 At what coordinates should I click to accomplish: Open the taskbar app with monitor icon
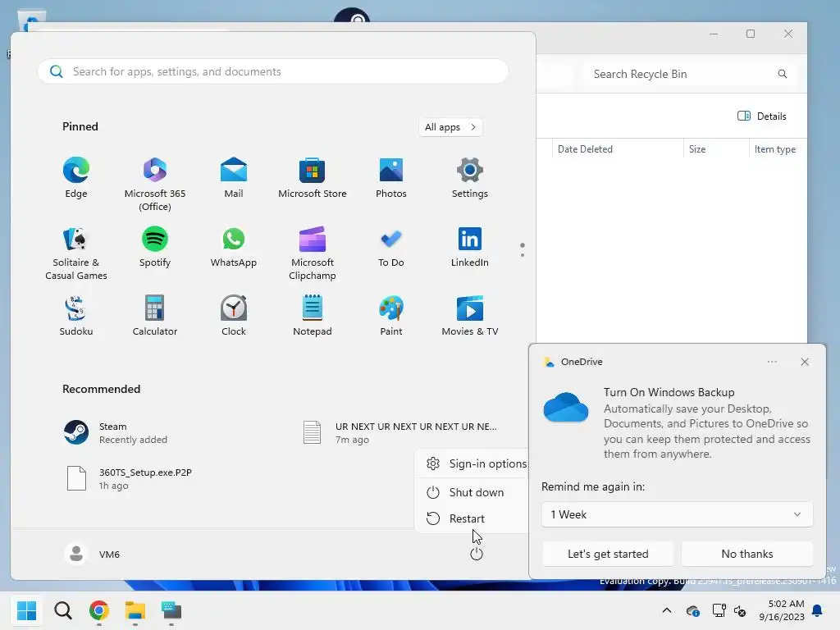171,610
